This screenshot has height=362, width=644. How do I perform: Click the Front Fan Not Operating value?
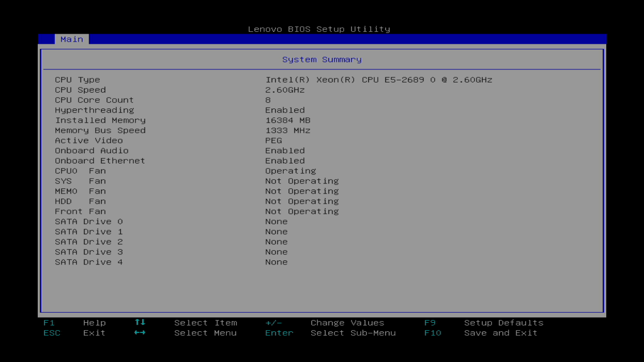pos(302,211)
